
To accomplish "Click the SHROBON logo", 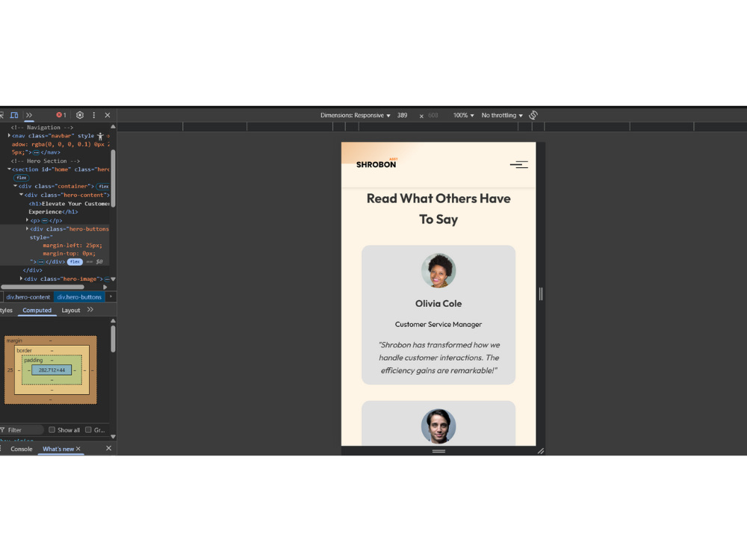I will 376,164.
